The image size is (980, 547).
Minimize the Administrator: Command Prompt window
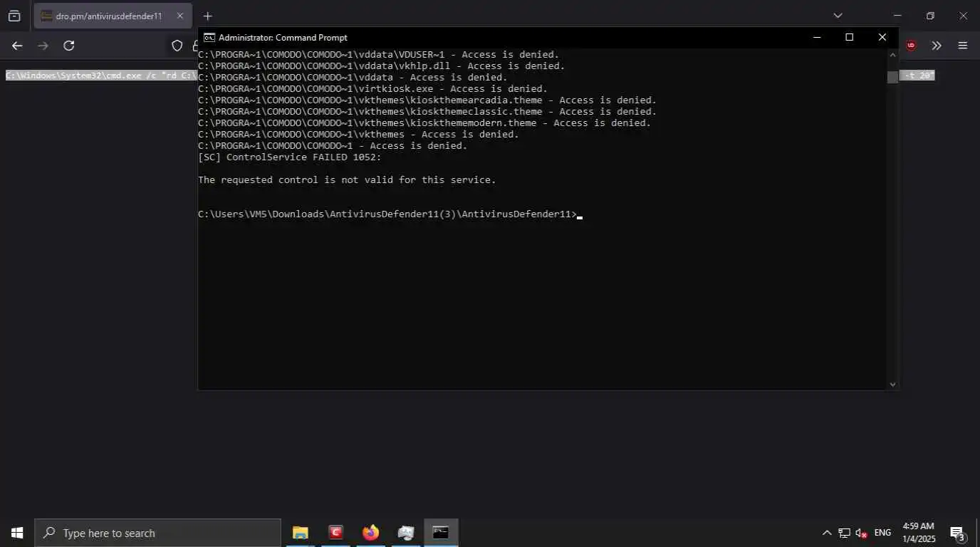click(x=817, y=37)
